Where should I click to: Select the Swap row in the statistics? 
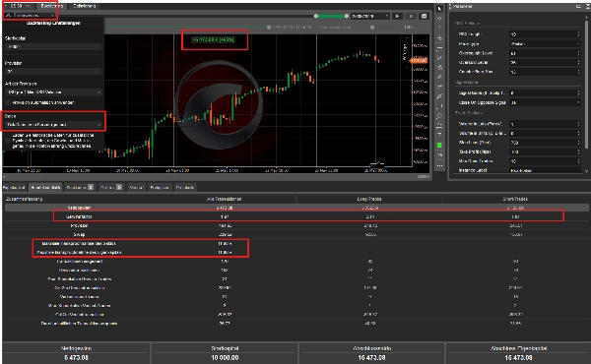tap(296, 234)
